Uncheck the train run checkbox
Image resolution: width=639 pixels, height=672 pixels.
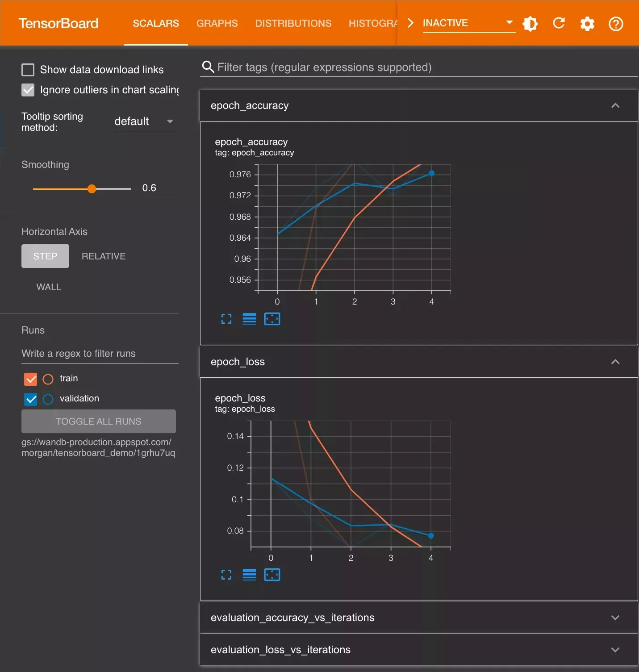point(31,379)
